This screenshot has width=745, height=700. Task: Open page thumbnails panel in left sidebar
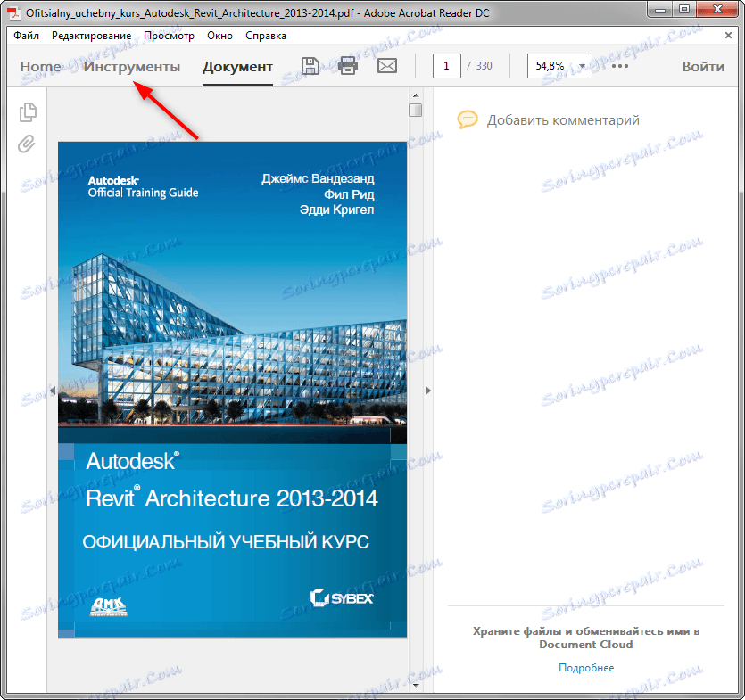click(x=28, y=112)
